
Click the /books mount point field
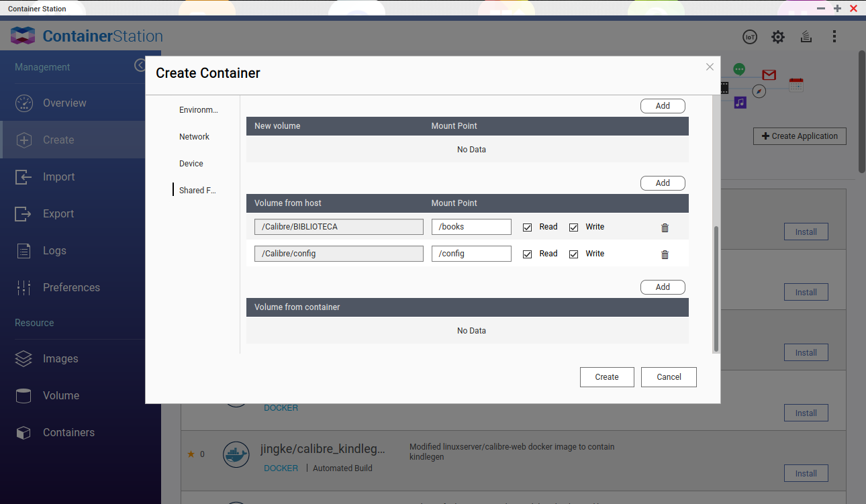(471, 227)
